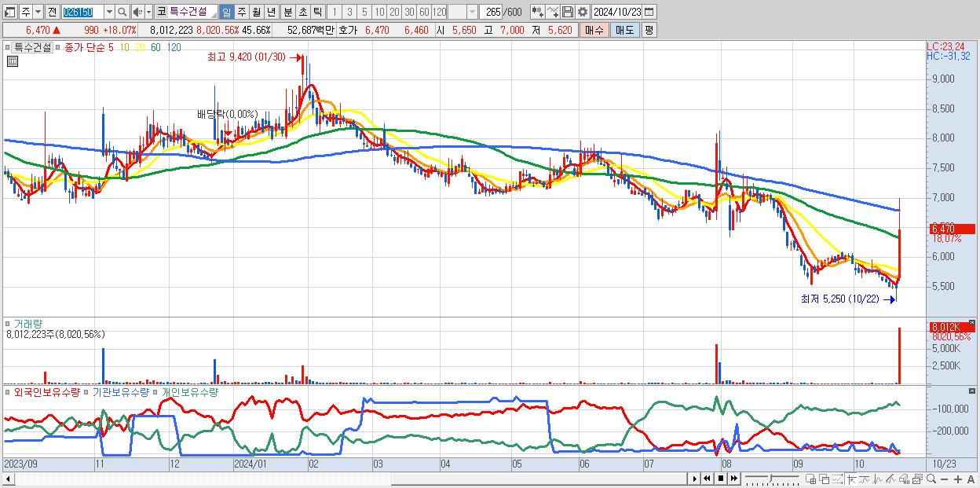Expand the stock code history dropdown
Image resolution: width=980 pixels, height=488 pixels.
108,12
